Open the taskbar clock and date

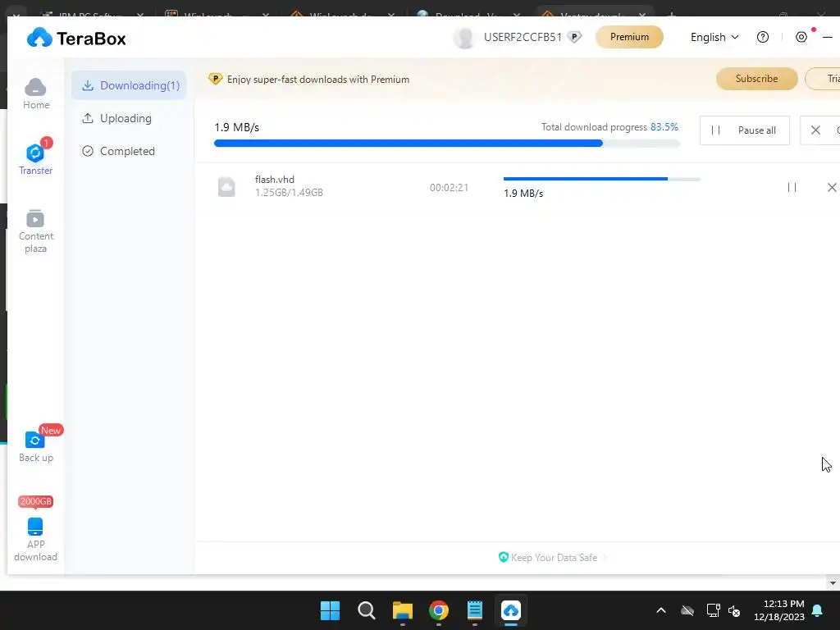coord(779,610)
